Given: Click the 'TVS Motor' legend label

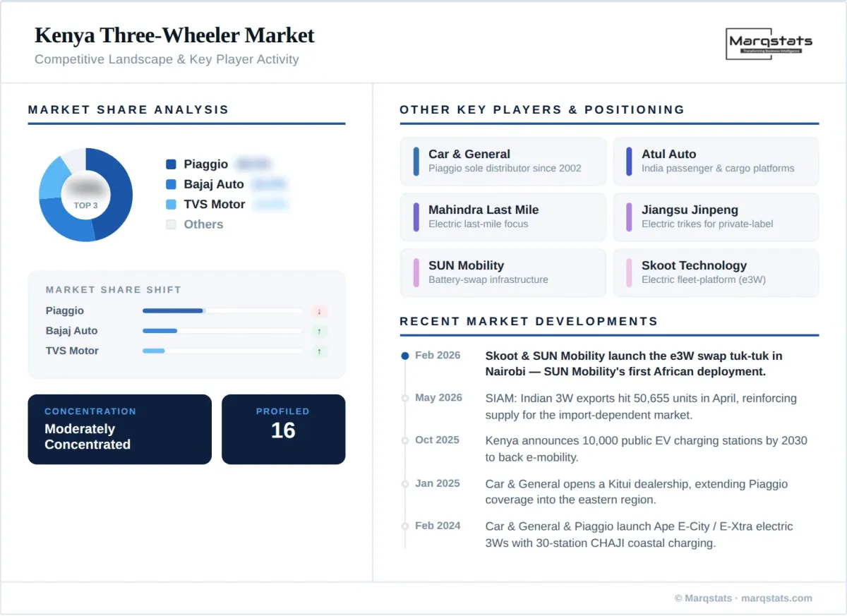Looking at the screenshot, I should [215, 205].
